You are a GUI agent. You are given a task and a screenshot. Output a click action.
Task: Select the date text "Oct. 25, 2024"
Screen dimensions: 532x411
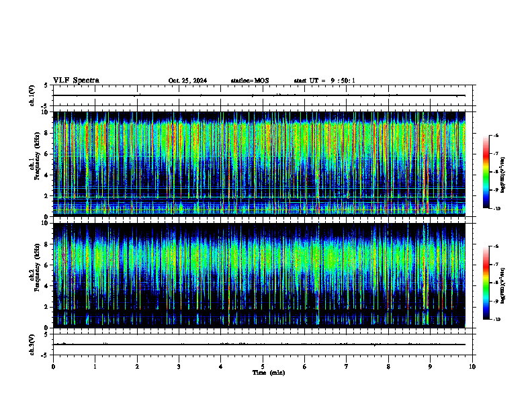coord(187,81)
